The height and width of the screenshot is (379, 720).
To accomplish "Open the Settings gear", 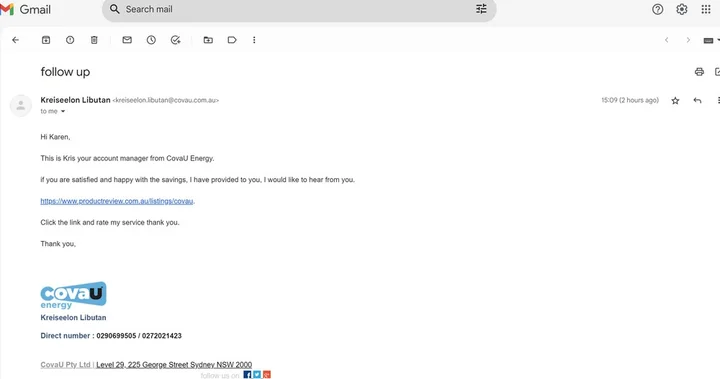I will pyautogui.click(x=681, y=9).
